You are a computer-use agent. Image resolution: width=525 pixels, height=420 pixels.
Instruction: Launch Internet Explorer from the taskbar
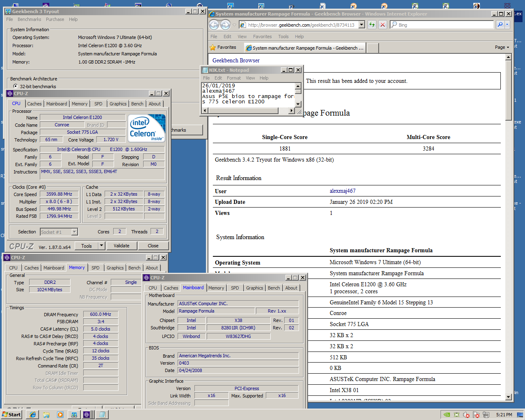coord(32,415)
